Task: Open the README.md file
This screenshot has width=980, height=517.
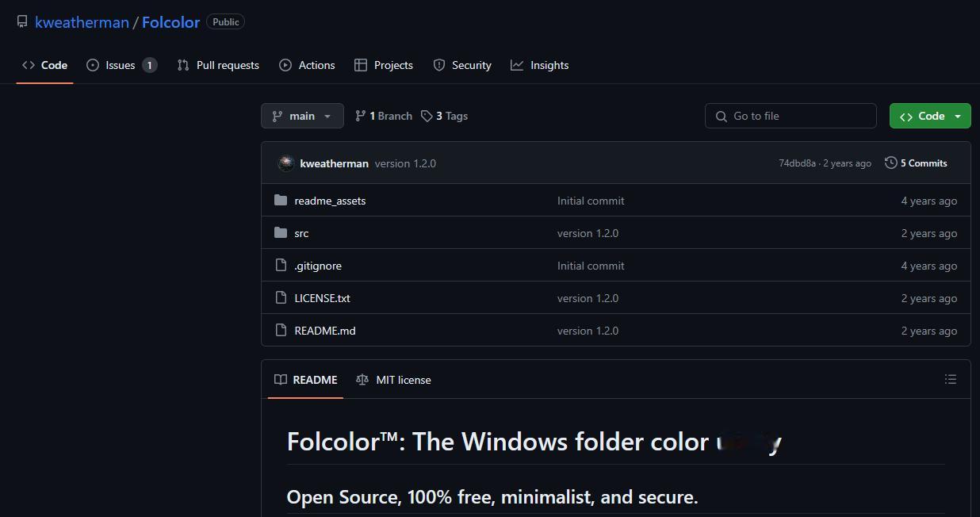Action: pos(325,331)
